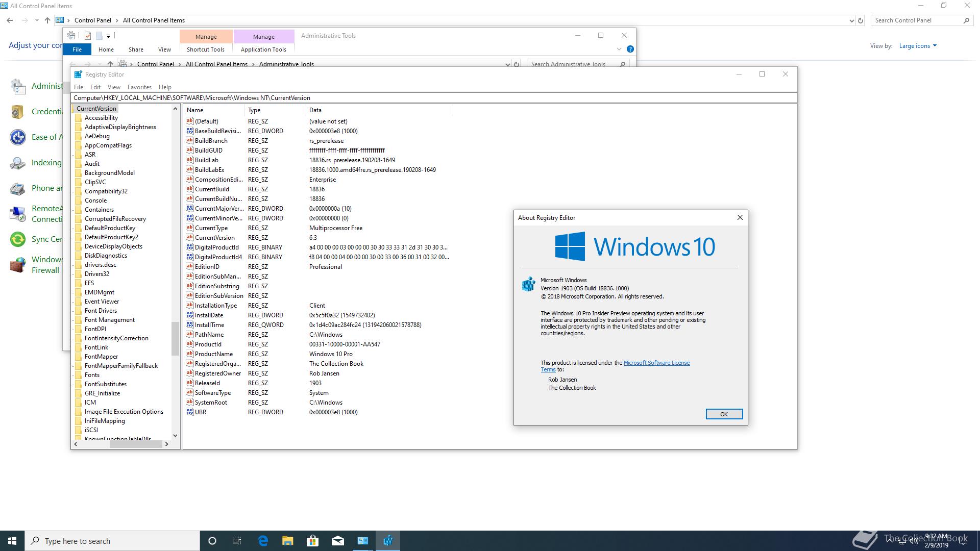The height and width of the screenshot is (551, 980).
Task: Open Task View from taskbar
Action: click(237, 541)
